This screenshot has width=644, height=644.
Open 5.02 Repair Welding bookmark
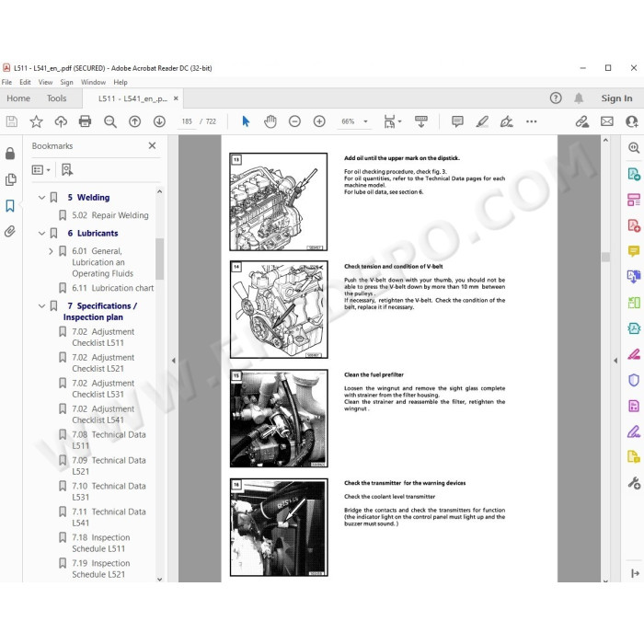pyautogui.click(x=110, y=215)
